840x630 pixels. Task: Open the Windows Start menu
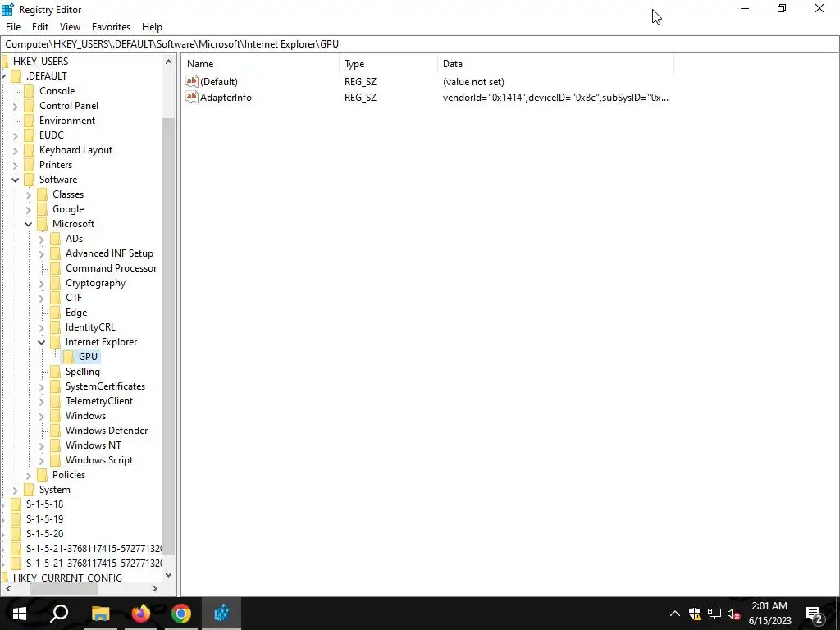click(20, 614)
